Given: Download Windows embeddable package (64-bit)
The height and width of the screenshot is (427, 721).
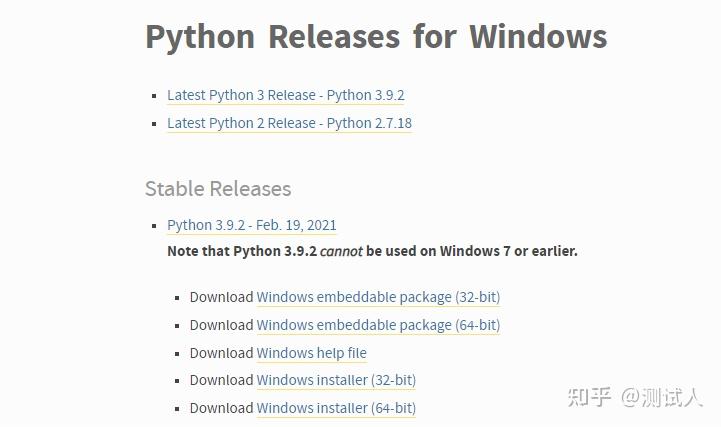Looking at the screenshot, I should (378, 325).
